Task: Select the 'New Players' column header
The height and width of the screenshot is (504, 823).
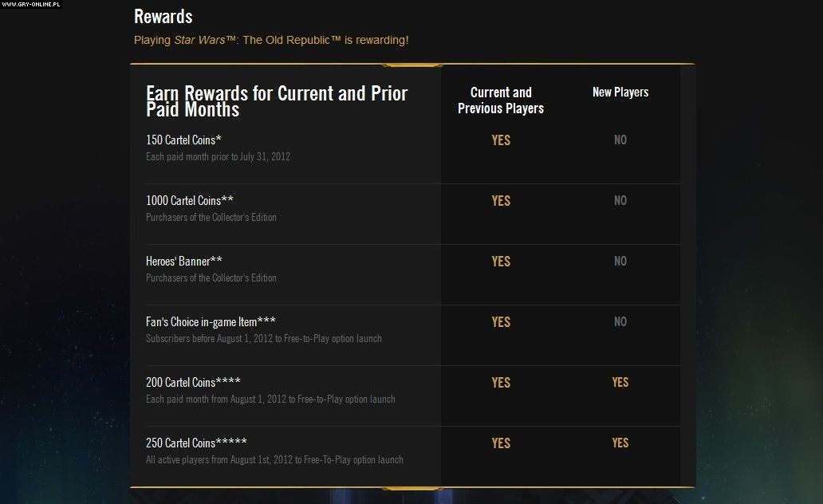Action: [620, 93]
